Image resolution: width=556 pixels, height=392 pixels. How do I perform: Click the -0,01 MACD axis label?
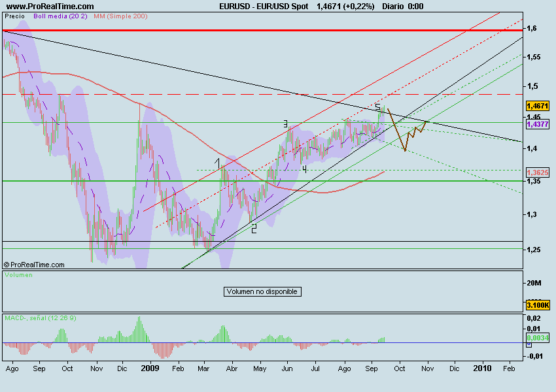[x=533, y=356]
